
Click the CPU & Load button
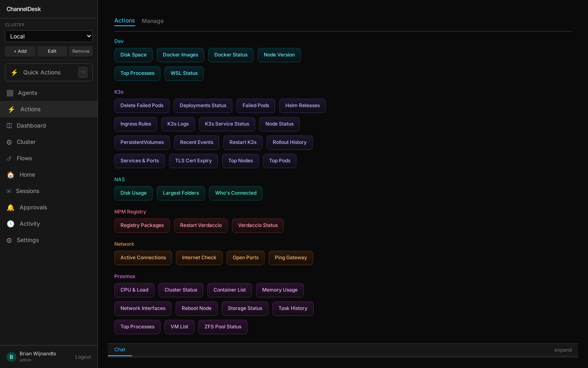tap(134, 290)
